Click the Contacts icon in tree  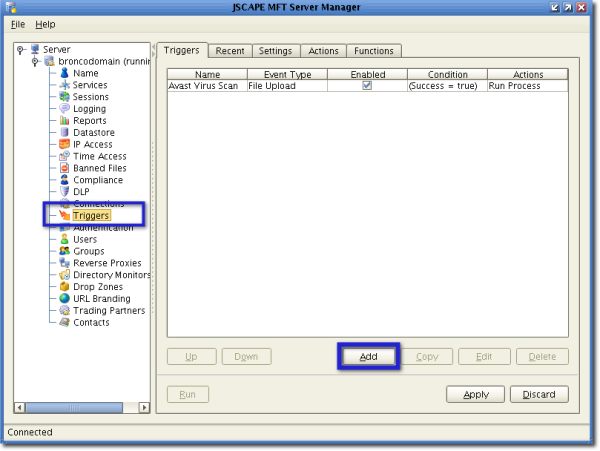click(x=64, y=322)
